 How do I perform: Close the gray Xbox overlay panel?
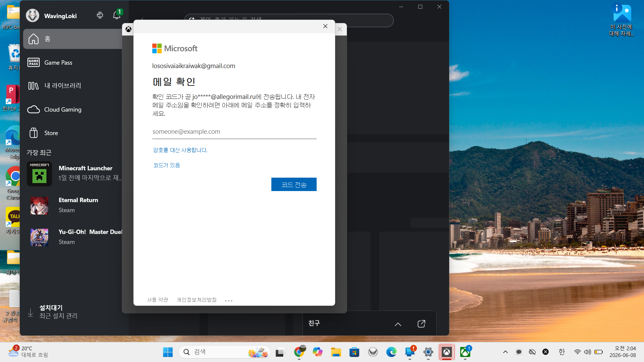click(340, 29)
